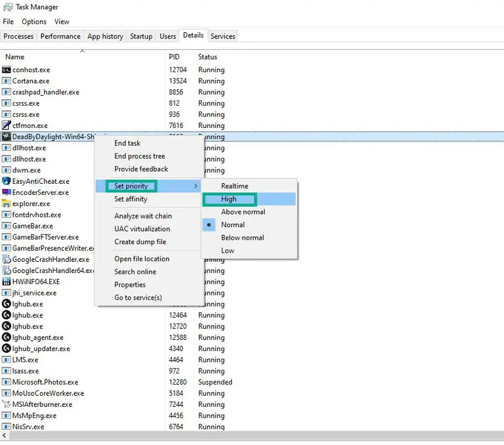Click the LMS.exe process icon

click(x=6, y=360)
